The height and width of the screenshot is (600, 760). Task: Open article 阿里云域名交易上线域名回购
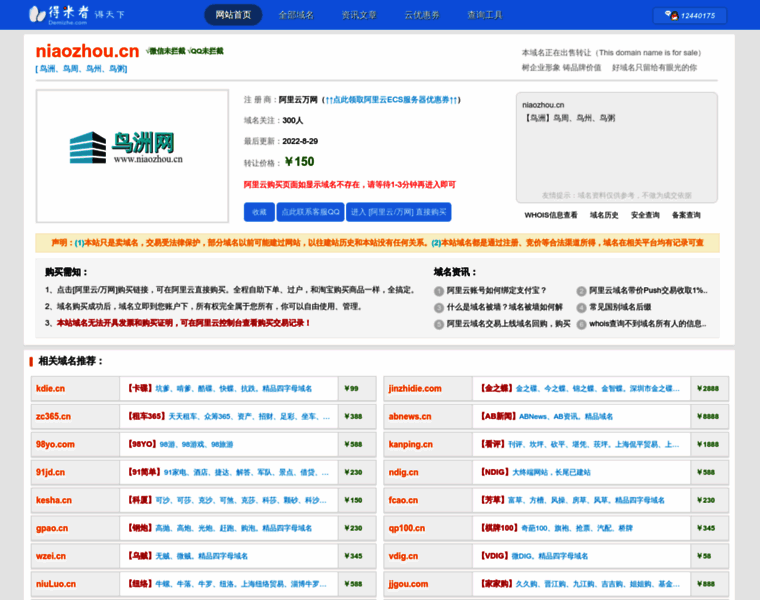tap(508, 324)
